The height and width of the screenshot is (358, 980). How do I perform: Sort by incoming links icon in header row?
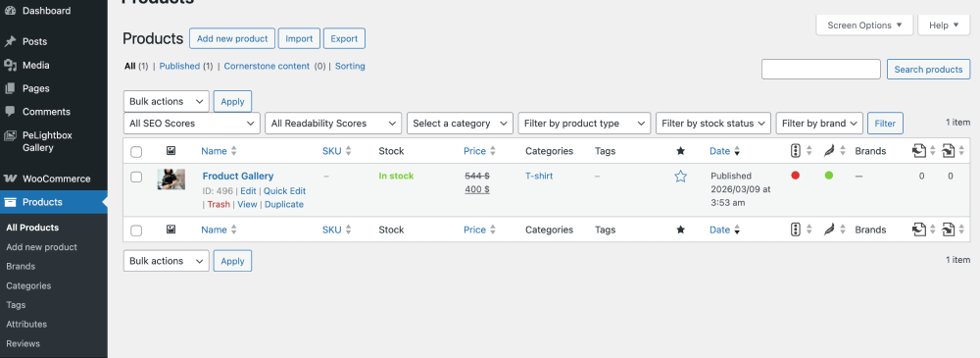948,151
